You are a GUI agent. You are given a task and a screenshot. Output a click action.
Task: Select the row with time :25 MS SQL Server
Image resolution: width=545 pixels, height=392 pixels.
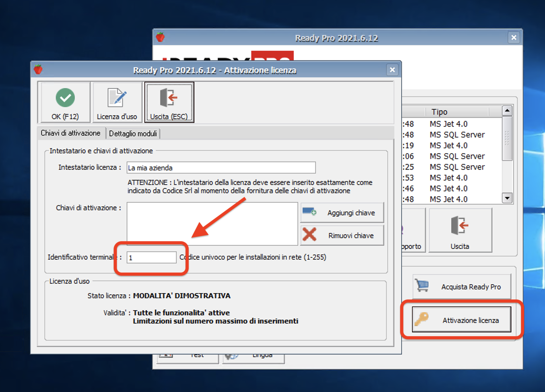click(452, 167)
